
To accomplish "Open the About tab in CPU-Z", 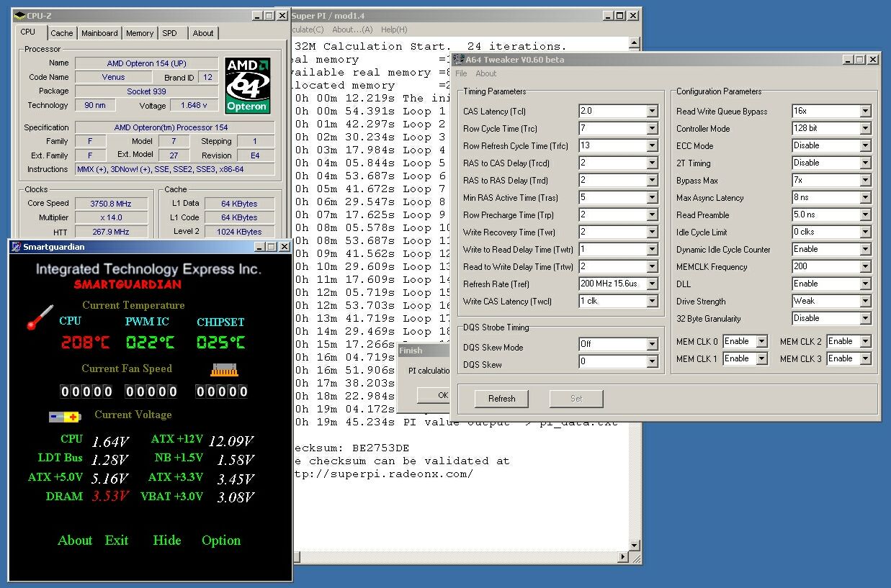I will pyautogui.click(x=203, y=33).
